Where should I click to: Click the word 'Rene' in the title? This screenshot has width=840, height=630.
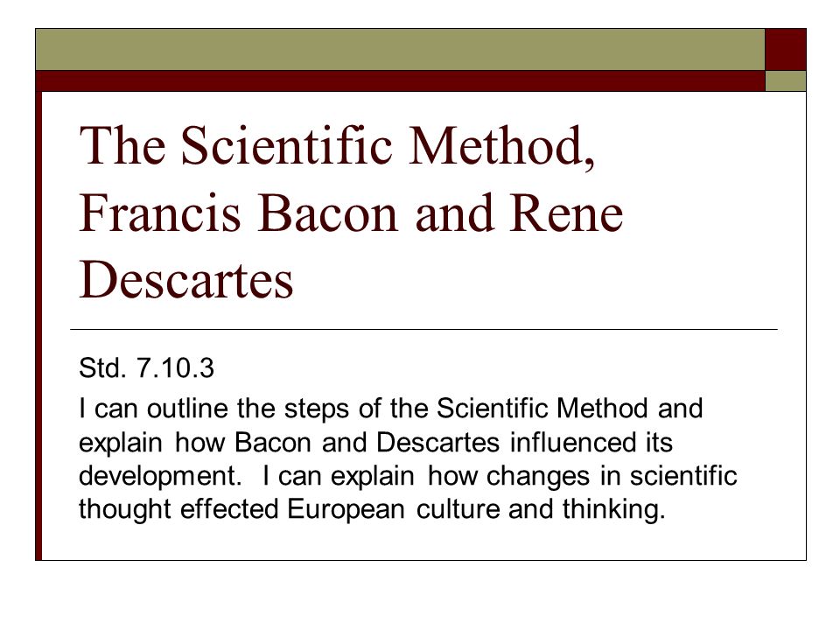pos(566,213)
